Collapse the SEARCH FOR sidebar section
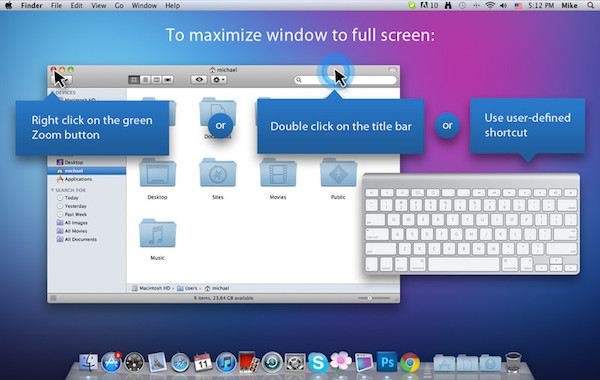The width and height of the screenshot is (600, 380). coord(52,190)
